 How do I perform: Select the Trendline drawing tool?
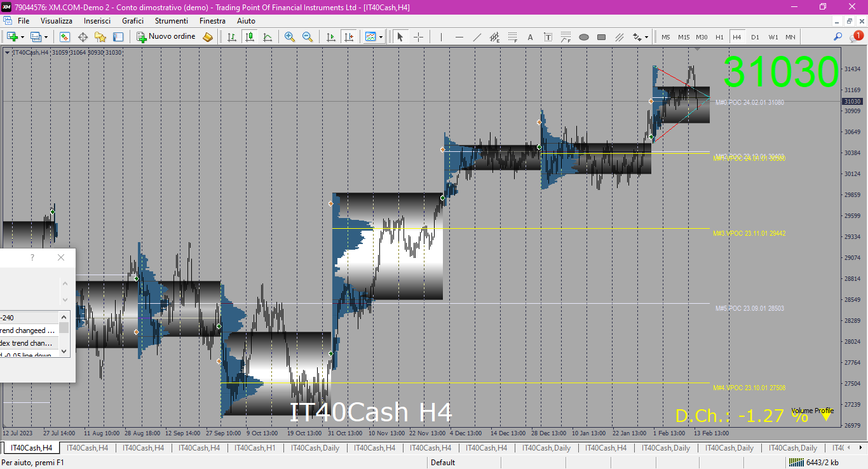coord(477,37)
